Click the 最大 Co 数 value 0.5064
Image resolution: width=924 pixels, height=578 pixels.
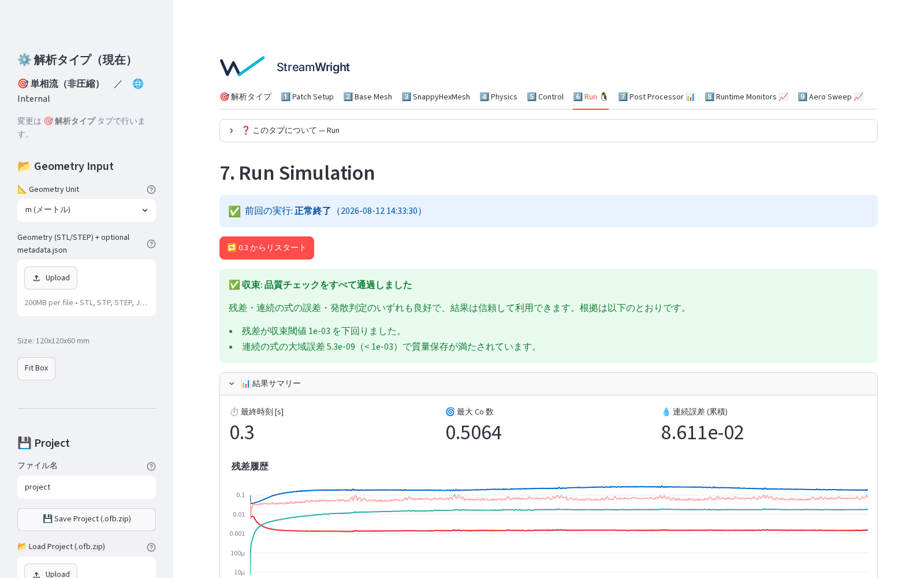pos(474,433)
